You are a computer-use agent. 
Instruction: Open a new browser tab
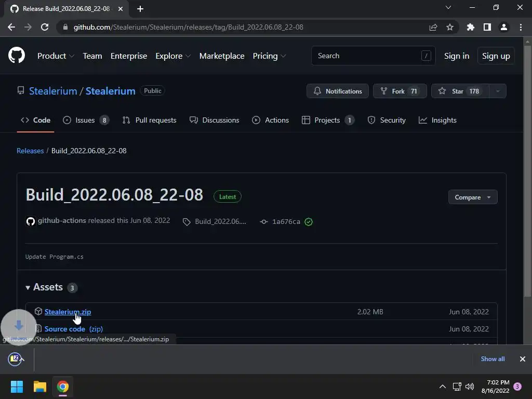(140, 9)
